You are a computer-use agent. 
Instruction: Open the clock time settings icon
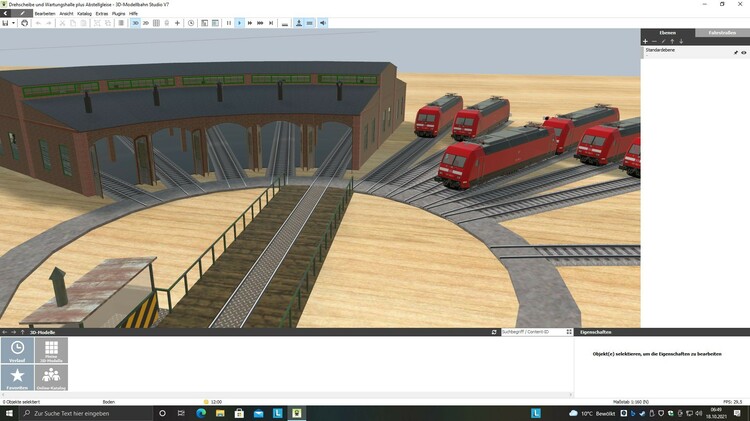pyautogui.click(x=191, y=23)
